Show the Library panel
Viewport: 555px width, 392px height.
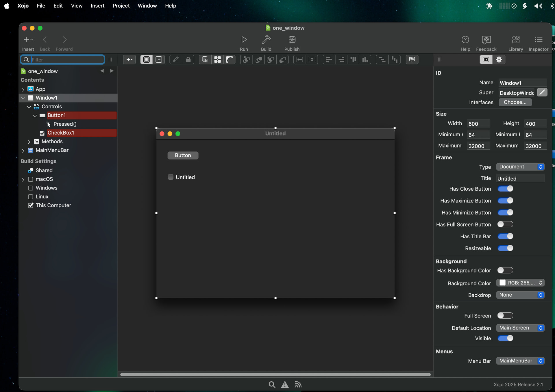tap(516, 40)
